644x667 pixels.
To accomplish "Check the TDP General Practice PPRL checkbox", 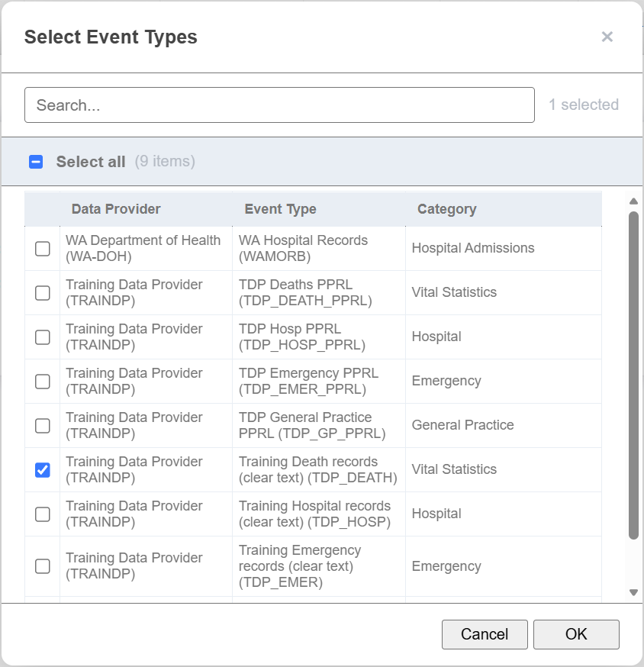I will [43, 425].
